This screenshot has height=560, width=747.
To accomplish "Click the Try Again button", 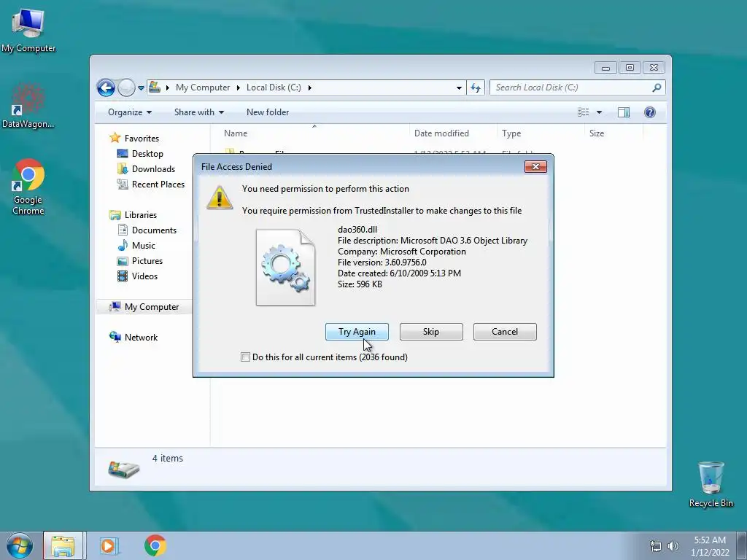I will [357, 332].
